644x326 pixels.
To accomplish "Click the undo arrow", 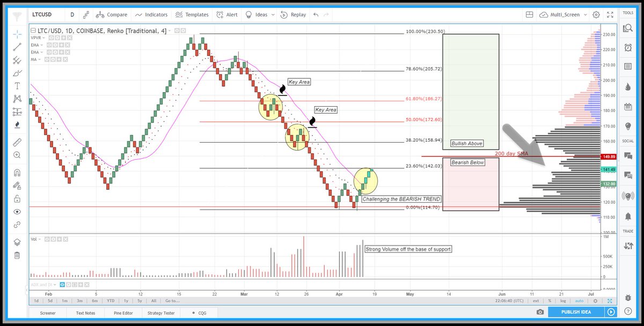I will 316,14.
